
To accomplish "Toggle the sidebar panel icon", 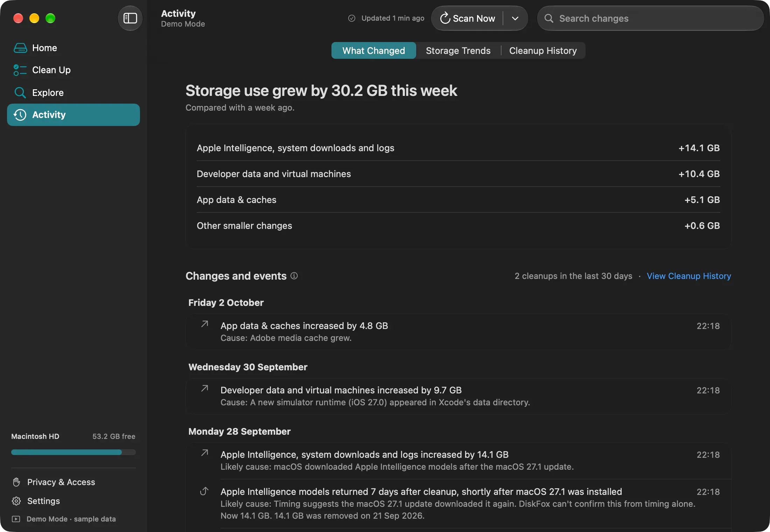I will pyautogui.click(x=130, y=18).
